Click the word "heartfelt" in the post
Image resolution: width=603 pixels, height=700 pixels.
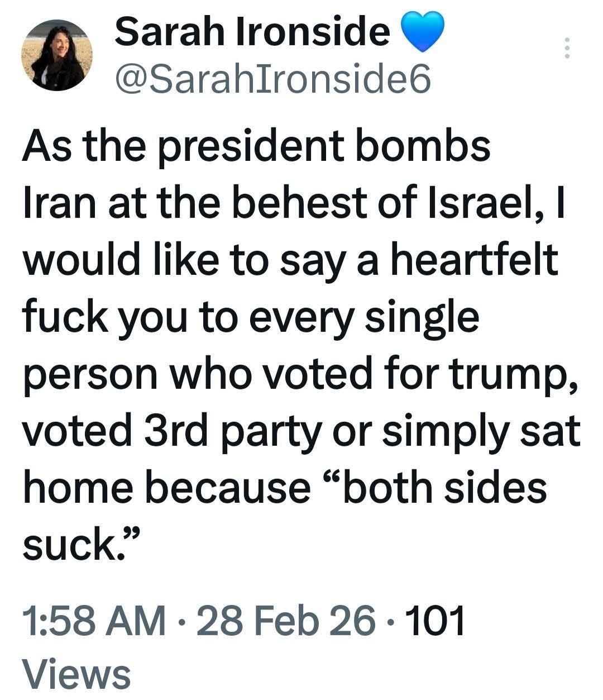pos(473,260)
